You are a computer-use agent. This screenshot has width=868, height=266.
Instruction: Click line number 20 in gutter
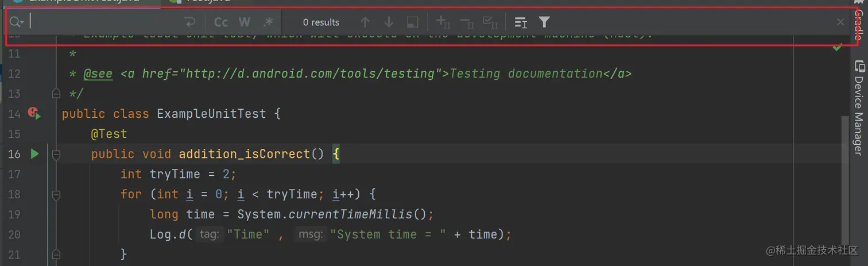[14, 234]
